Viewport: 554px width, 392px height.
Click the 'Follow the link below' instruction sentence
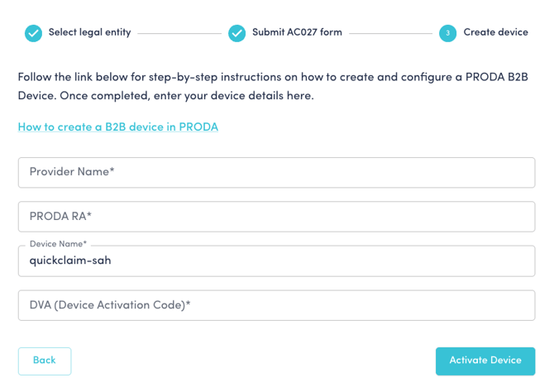pos(165,77)
